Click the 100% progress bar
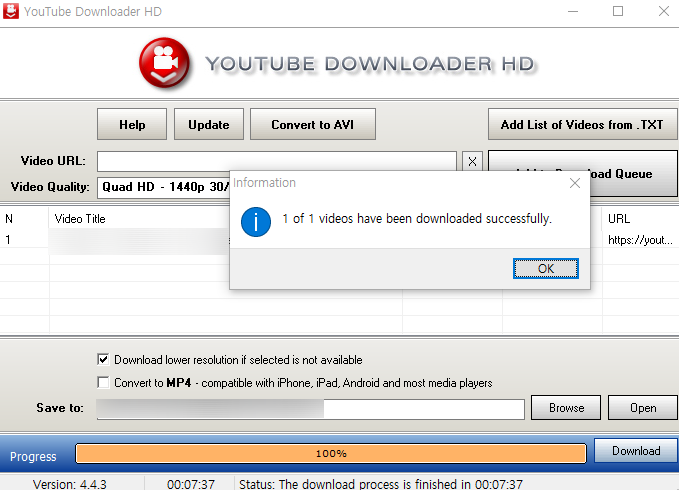 click(x=331, y=453)
